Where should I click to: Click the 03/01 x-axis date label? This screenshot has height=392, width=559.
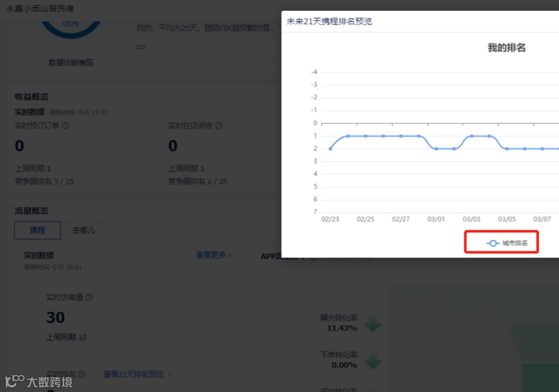(x=436, y=219)
